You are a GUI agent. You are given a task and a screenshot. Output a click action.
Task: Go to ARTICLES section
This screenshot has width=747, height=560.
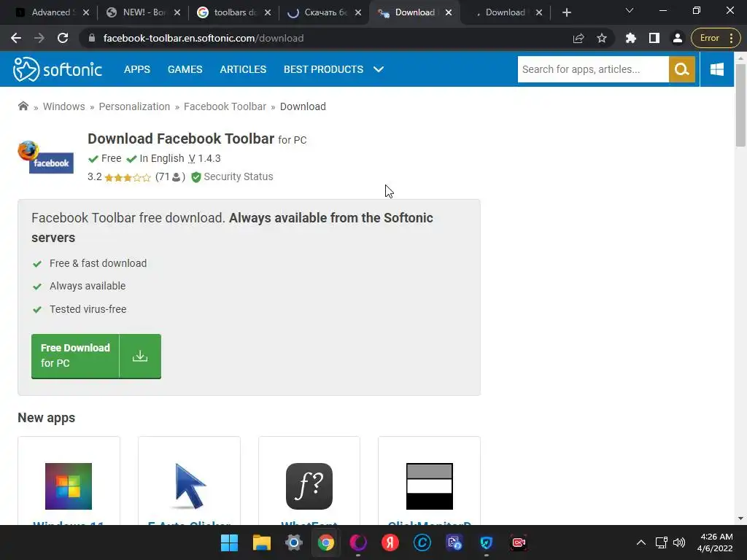coord(243,69)
